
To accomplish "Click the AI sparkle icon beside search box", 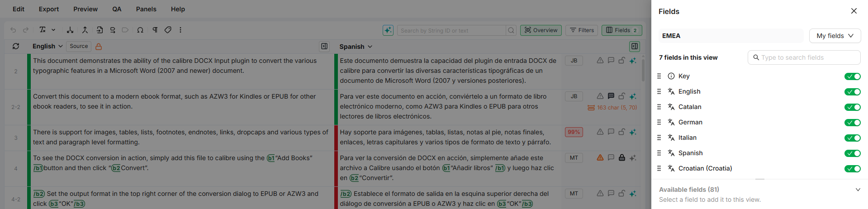I will (x=388, y=30).
